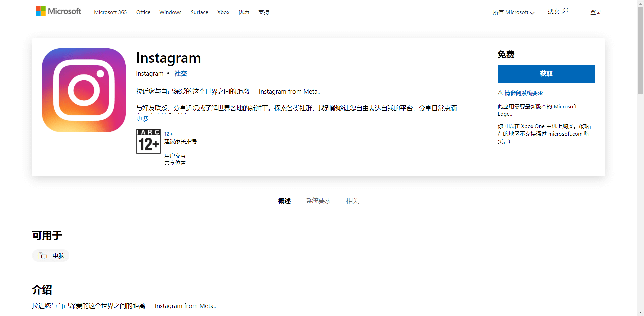
Task: Click the 介绍 section heading
Action: (x=42, y=289)
